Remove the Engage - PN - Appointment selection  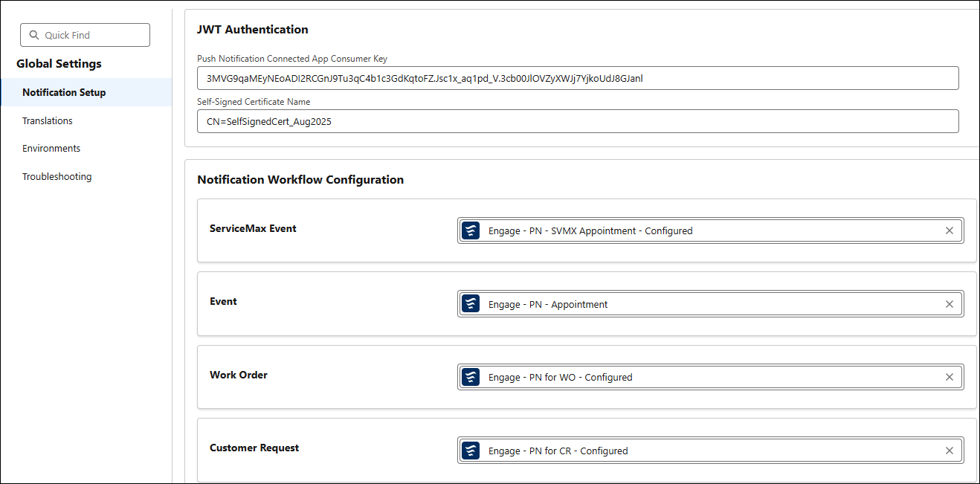pyautogui.click(x=950, y=304)
